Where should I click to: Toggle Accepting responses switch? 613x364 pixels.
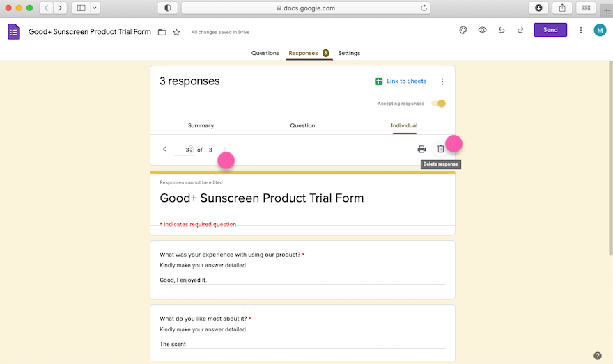(438, 104)
